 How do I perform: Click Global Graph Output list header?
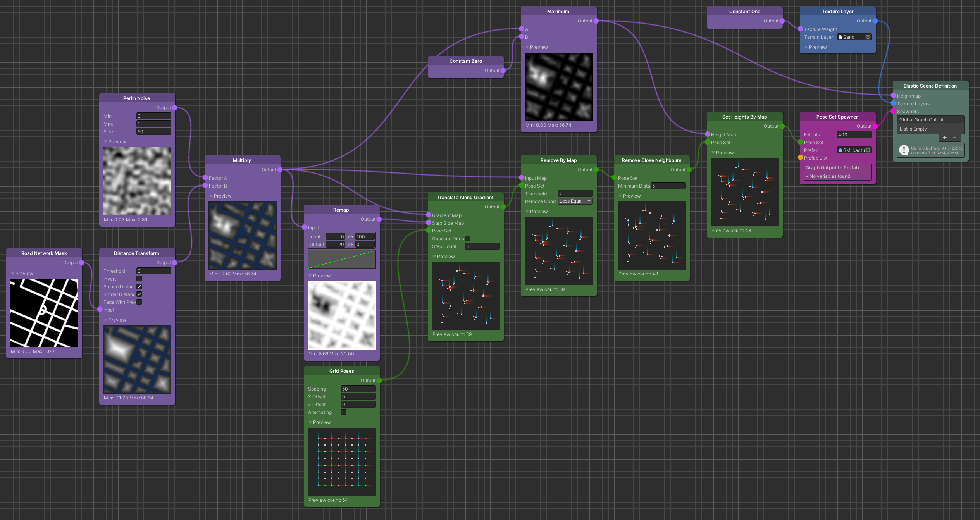point(930,120)
